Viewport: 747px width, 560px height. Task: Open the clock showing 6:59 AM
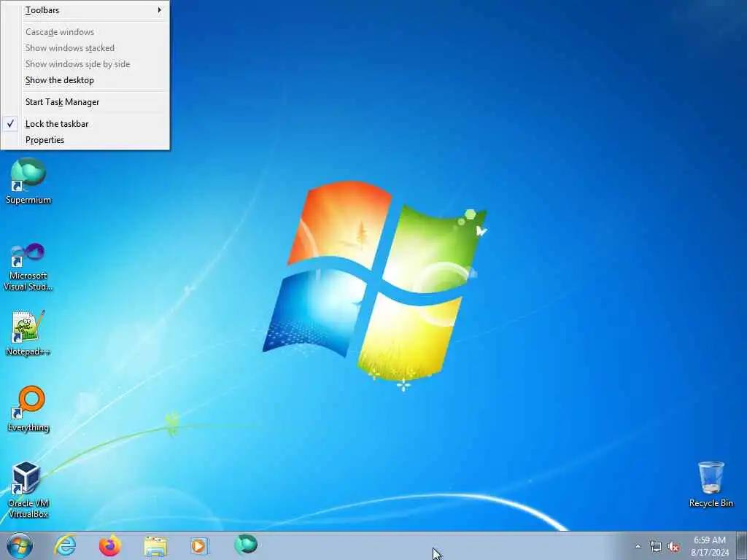[709, 546]
